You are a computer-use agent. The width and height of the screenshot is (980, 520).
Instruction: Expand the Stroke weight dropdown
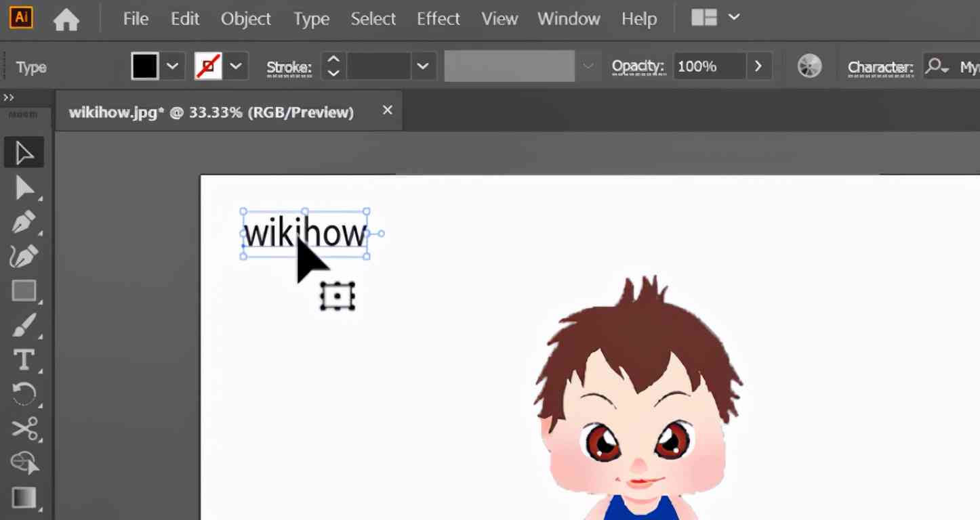[423, 66]
